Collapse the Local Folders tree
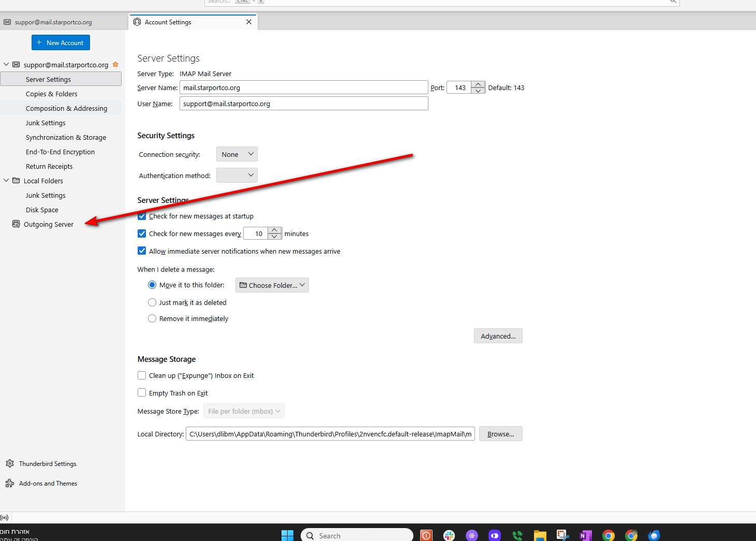 pos(6,181)
